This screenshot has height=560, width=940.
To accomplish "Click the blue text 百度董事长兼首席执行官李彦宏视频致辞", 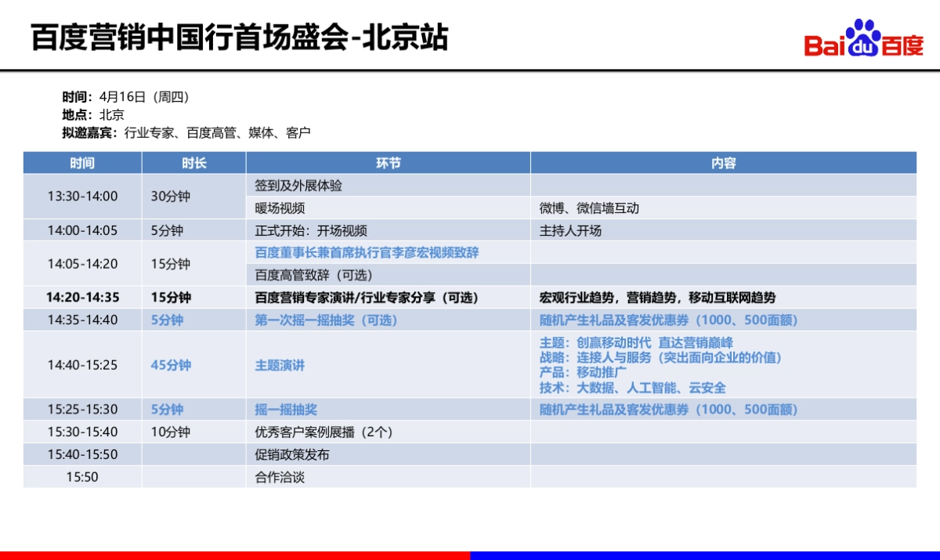I will (x=364, y=253).
